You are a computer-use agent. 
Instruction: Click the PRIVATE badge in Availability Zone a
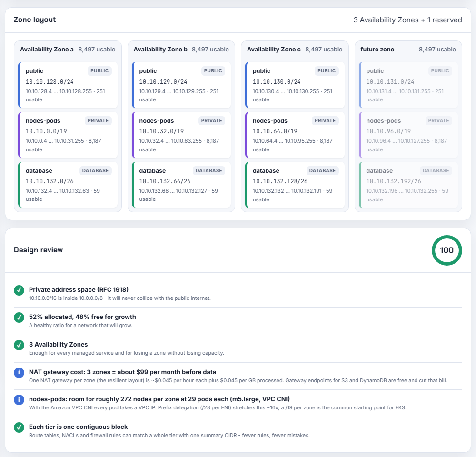pyautogui.click(x=98, y=120)
